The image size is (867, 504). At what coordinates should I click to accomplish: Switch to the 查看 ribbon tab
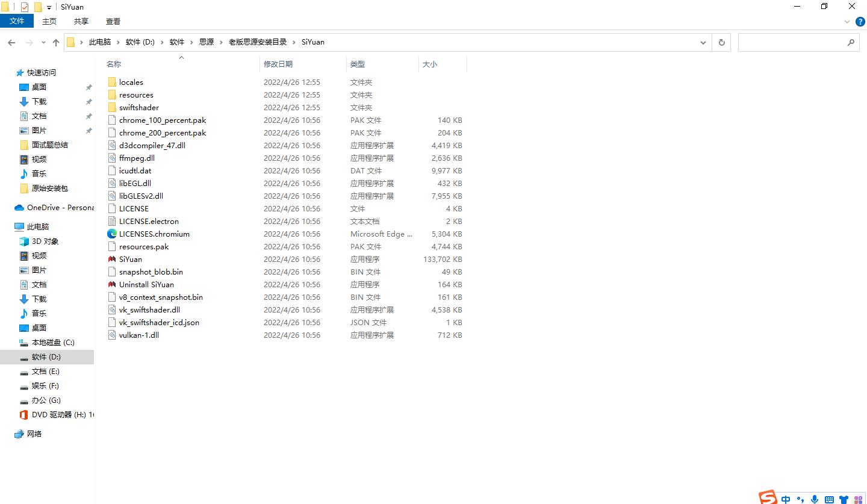click(113, 22)
